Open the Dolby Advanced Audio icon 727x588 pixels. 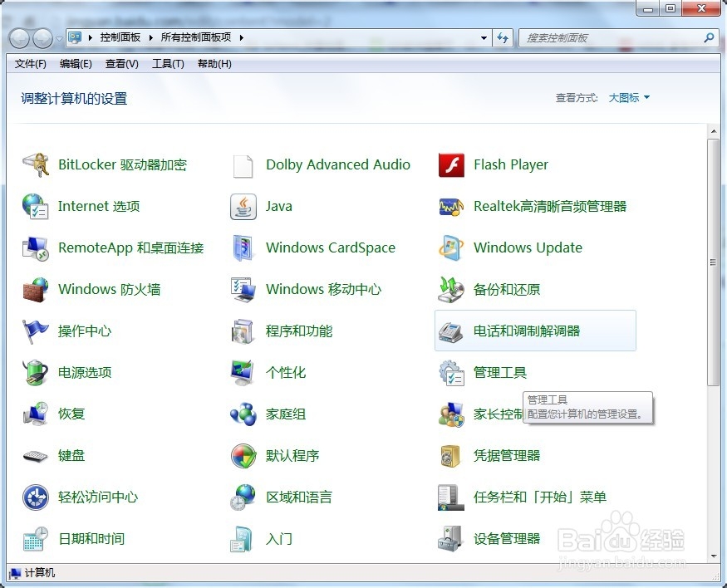[x=243, y=166]
